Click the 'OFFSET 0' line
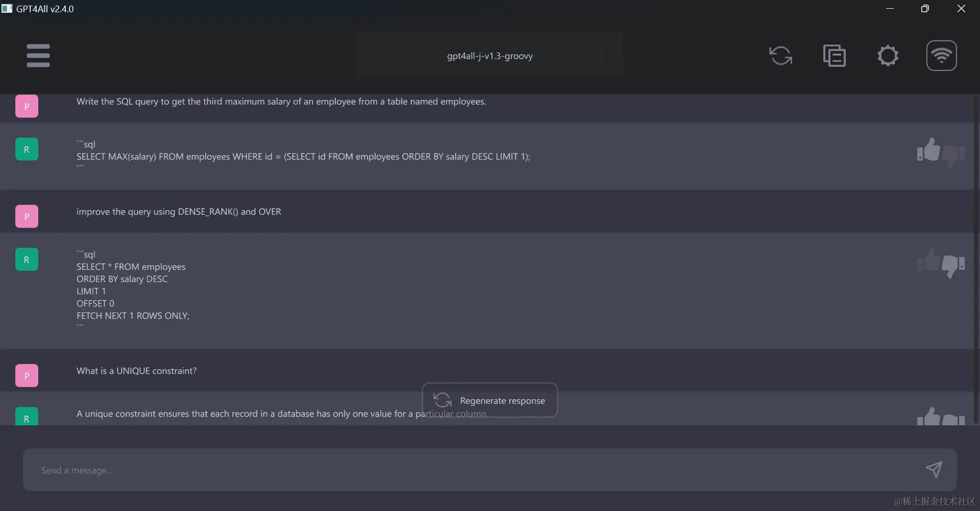This screenshot has width=980, height=511. coord(95,303)
